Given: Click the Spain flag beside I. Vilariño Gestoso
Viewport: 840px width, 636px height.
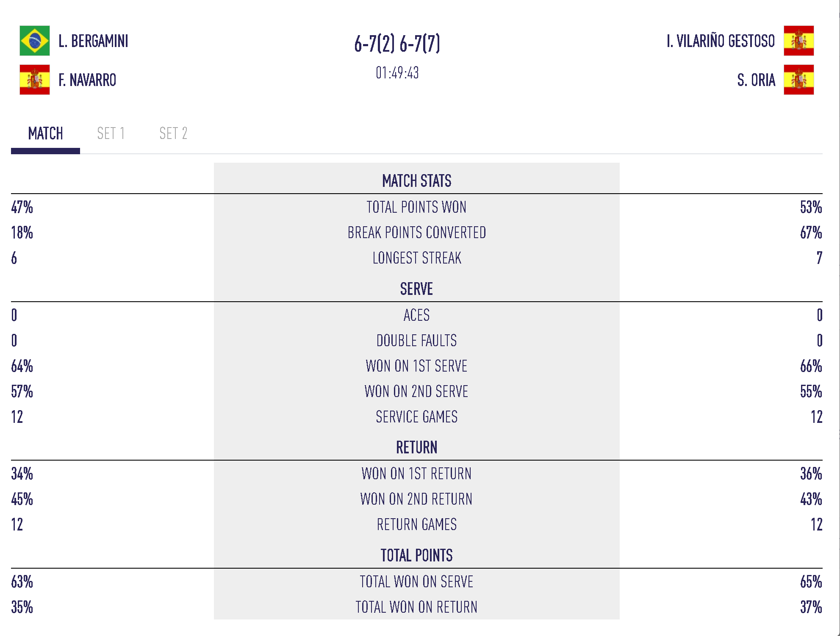Looking at the screenshot, I should (798, 41).
